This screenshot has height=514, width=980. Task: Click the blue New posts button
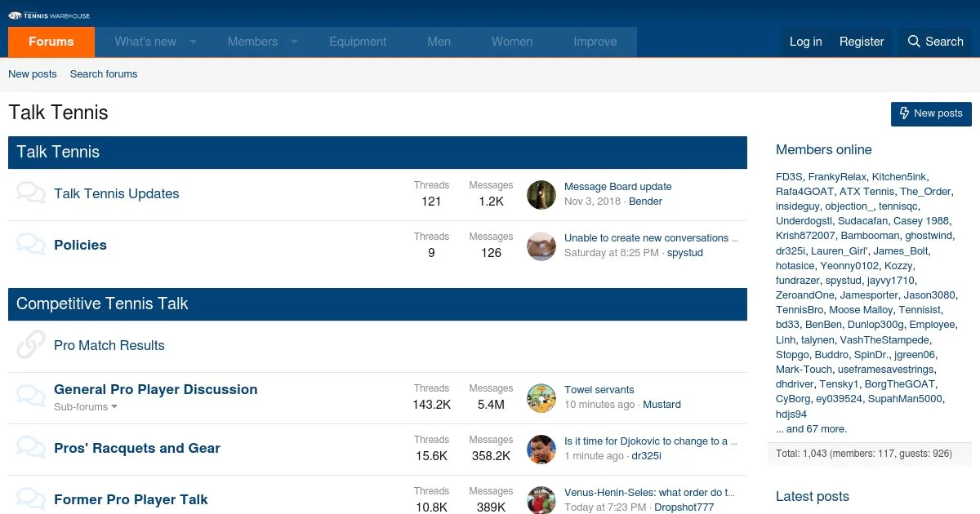931,113
